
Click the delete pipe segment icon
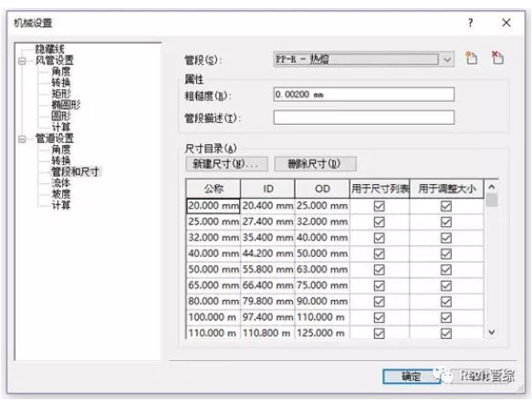click(x=497, y=57)
